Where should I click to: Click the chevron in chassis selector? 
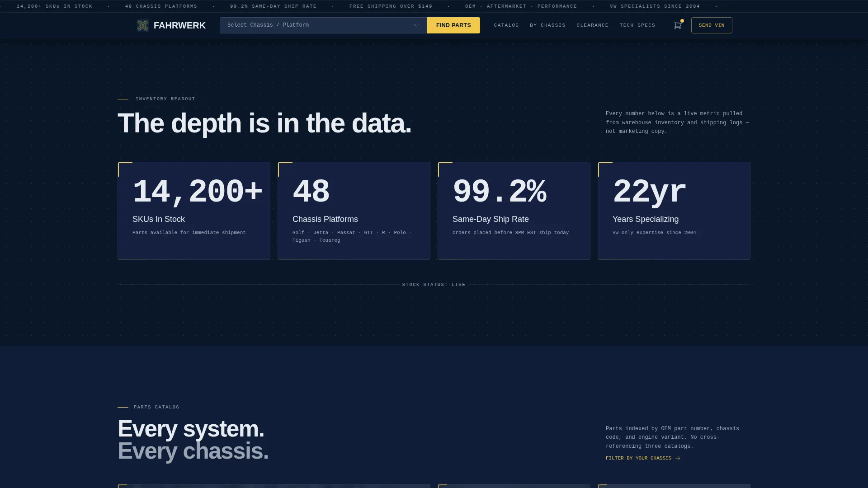click(x=416, y=25)
